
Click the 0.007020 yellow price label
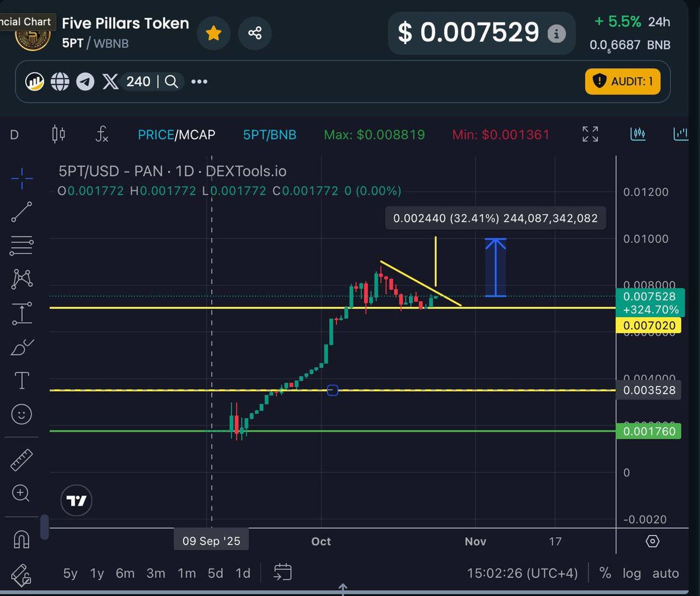tap(649, 325)
